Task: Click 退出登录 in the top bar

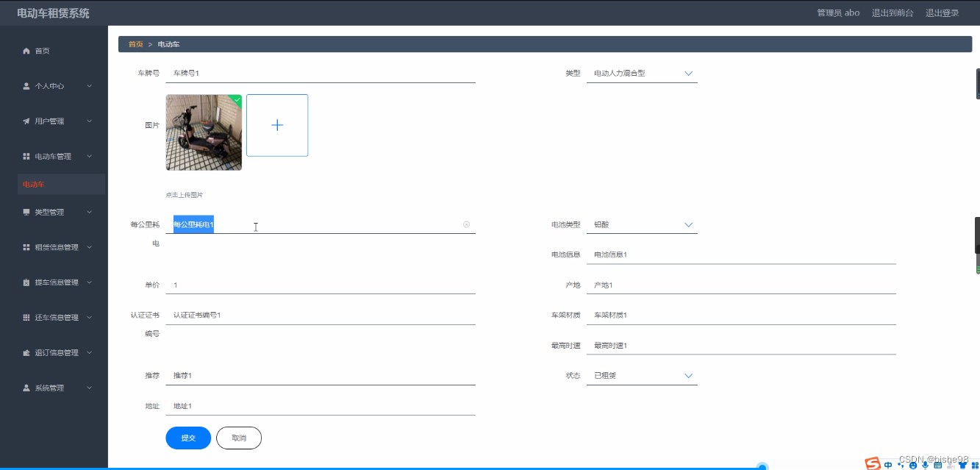Action: pyautogui.click(x=942, y=13)
